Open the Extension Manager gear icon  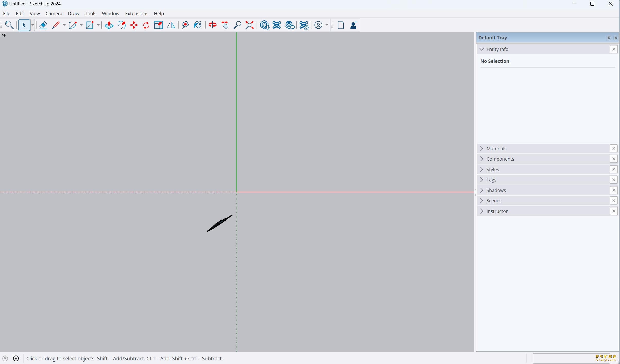pyautogui.click(x=304, y=25)
